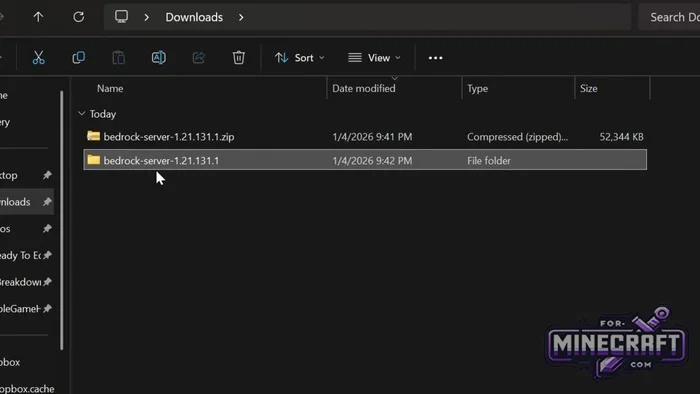
Task: Click the 52,344 KB size cell
Action: tap(621, 137)
